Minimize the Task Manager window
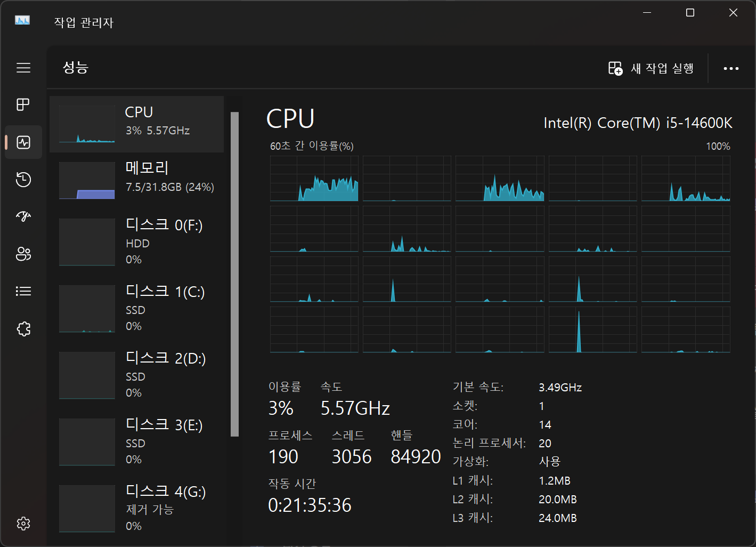Image resolution: width=756 pixels, height=547 pixels. 647,13
